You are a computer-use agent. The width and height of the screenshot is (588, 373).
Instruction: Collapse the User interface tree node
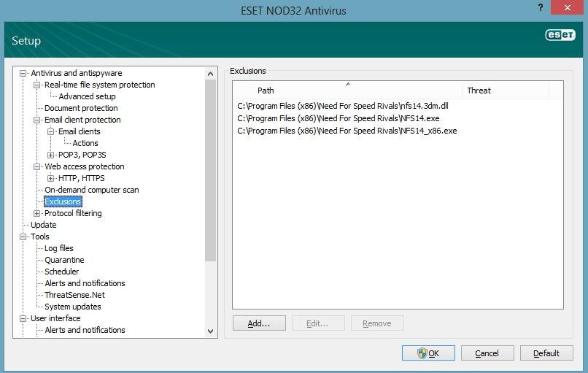click(23, 318)
